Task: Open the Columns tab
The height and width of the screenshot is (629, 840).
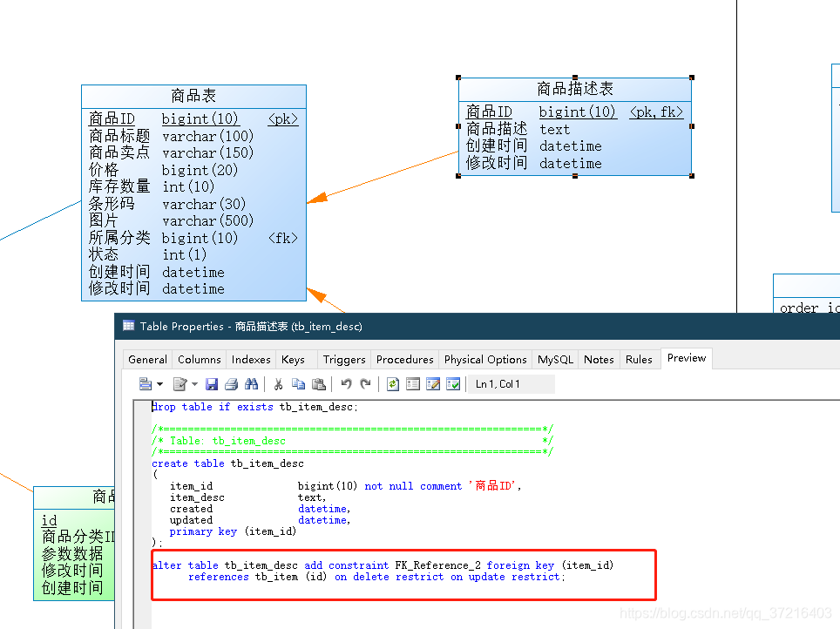Action: (200, 360)
